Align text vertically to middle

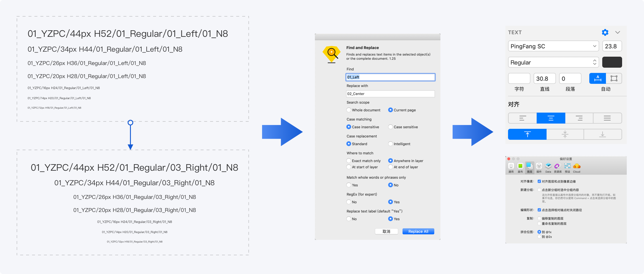[565, 134]
